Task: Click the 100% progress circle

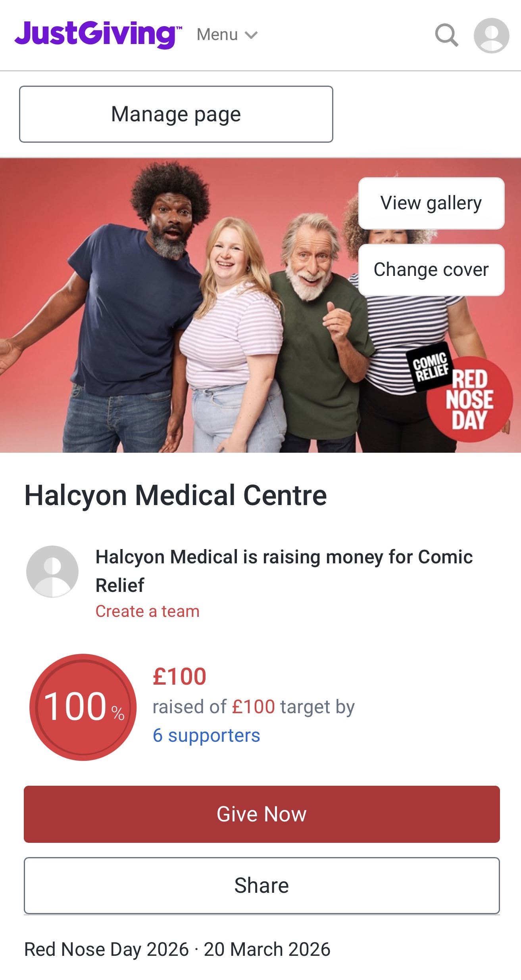Action: pos(83,707)
